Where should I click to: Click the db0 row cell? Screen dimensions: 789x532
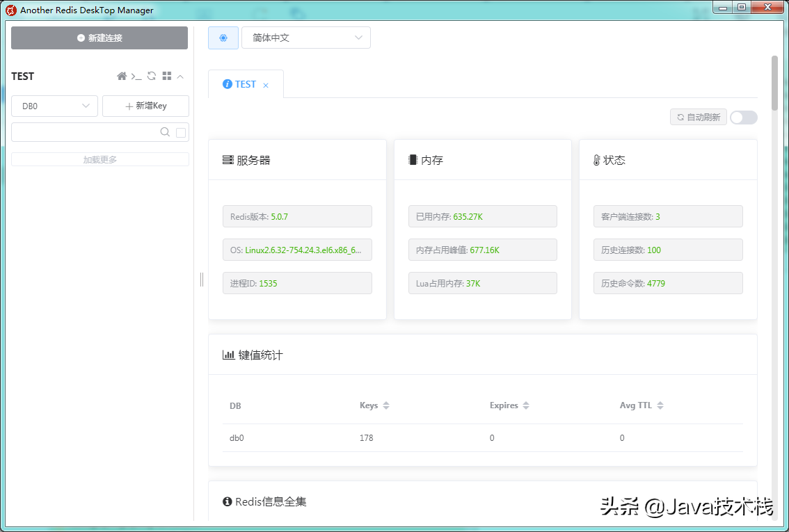click(x=237, y=438)
